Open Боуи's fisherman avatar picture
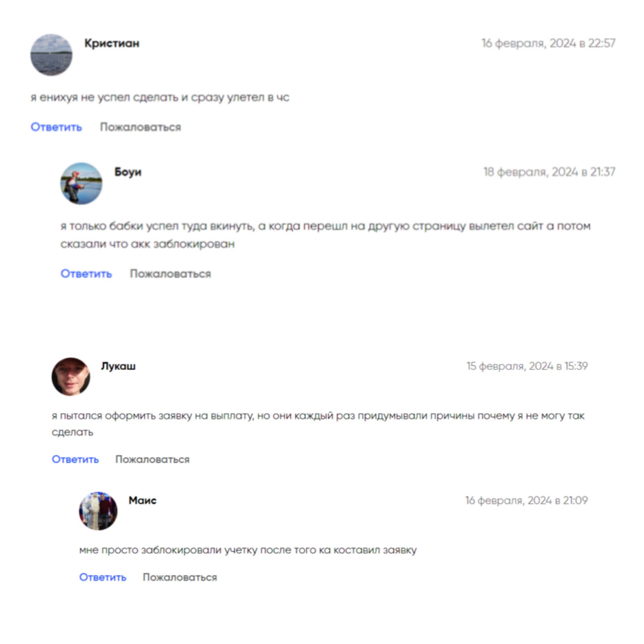The image size is (644, 644). pos(81,184)
